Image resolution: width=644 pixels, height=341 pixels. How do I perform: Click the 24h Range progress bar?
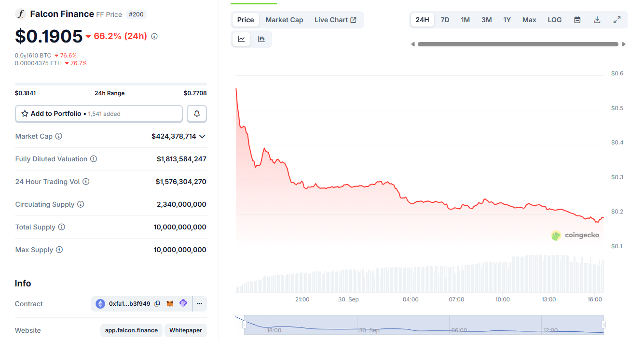point(111,84)
